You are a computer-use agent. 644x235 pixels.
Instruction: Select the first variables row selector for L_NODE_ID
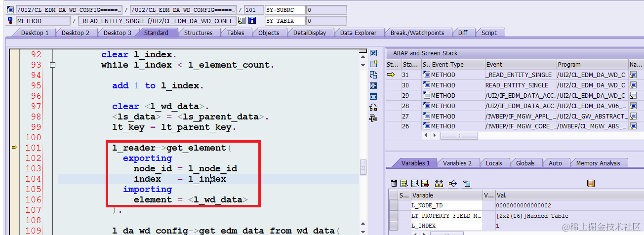click(x=394, y=205)
